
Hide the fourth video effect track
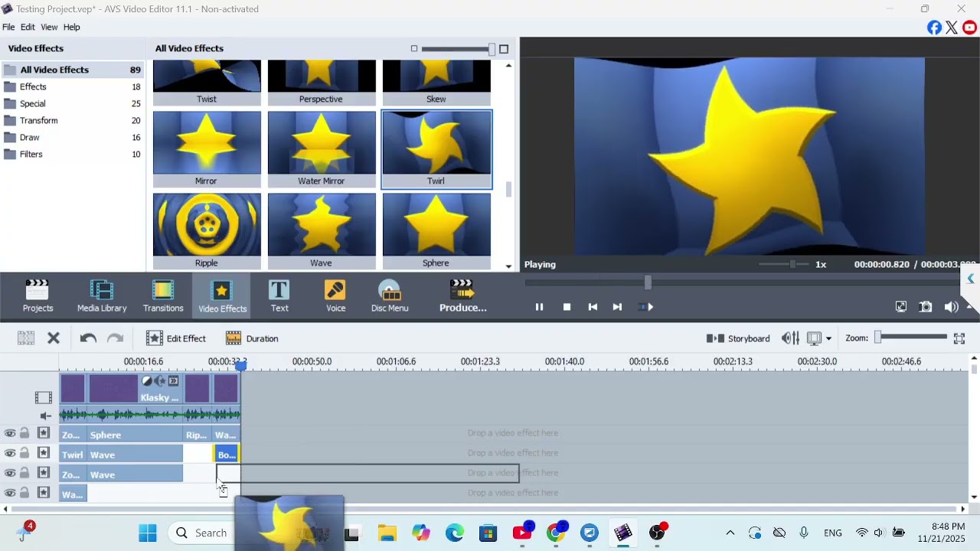pos(10,494)
